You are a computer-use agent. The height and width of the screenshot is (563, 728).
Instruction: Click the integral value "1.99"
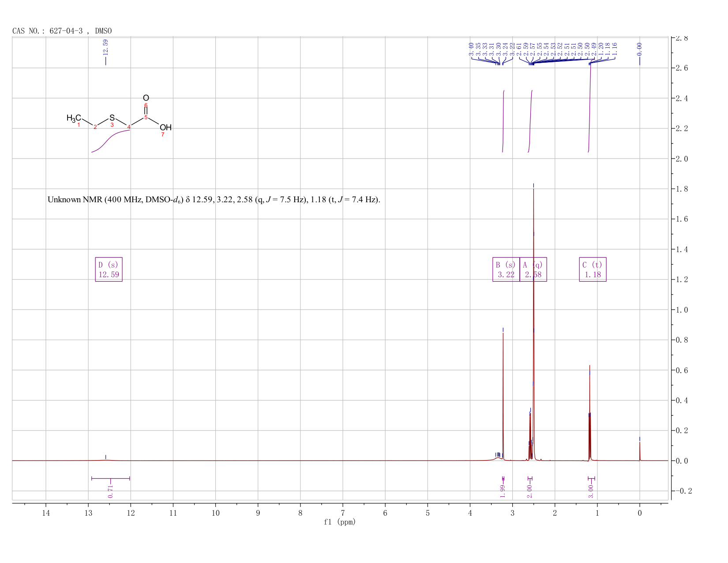point(503,491)
